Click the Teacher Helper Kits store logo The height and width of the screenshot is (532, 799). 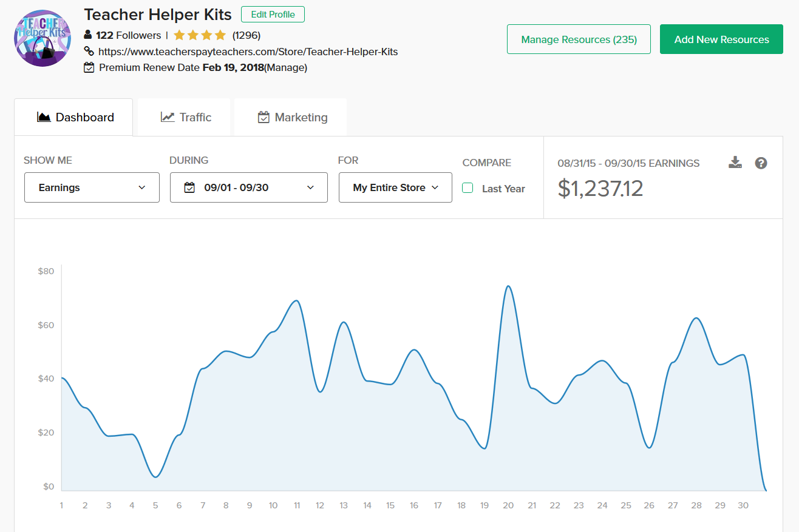click(42, 38)
